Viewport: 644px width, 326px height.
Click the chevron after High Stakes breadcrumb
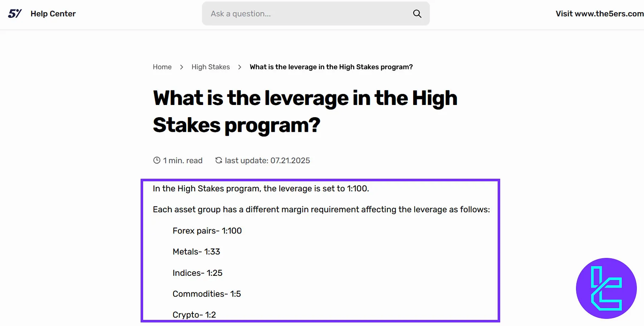click(240, 67)
